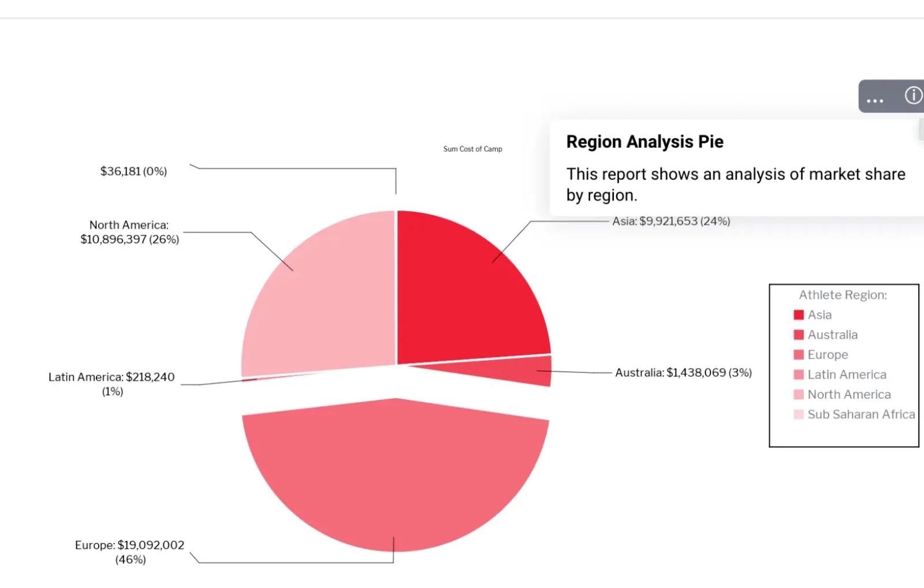Click the Sum Cost of Camp chart title
This screenshot has width=924, height=588.
click(x=472, y=149)
